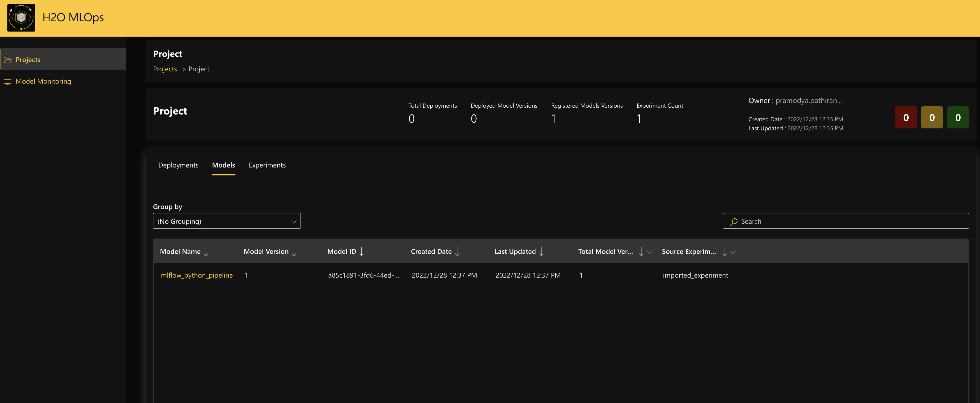This screenshot has height=403, width=980.
Task: Click the 'Project' breadcrumb text
Action: point(199,69)
